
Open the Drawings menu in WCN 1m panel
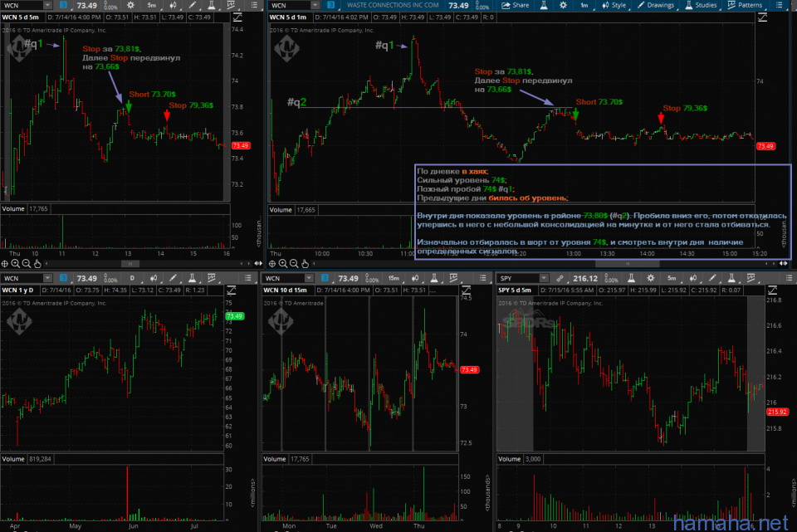pyautogui.click(x=656, y=5)
